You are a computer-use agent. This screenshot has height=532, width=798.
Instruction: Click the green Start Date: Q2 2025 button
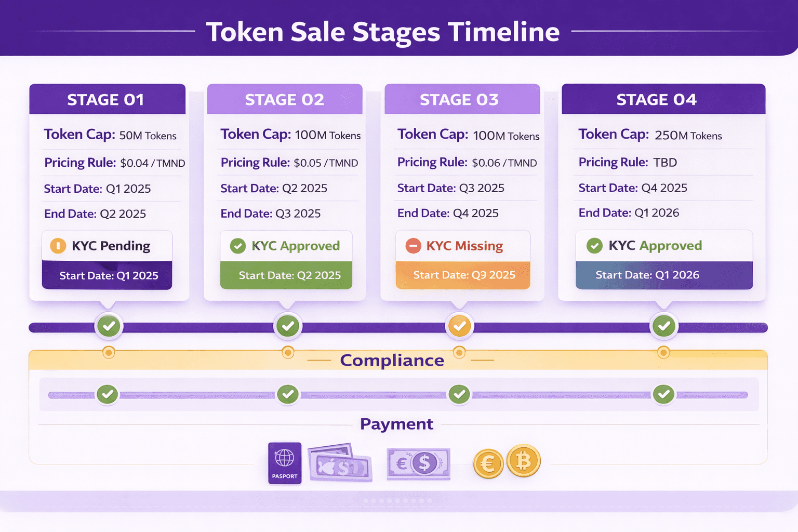[x=286, y=275]
